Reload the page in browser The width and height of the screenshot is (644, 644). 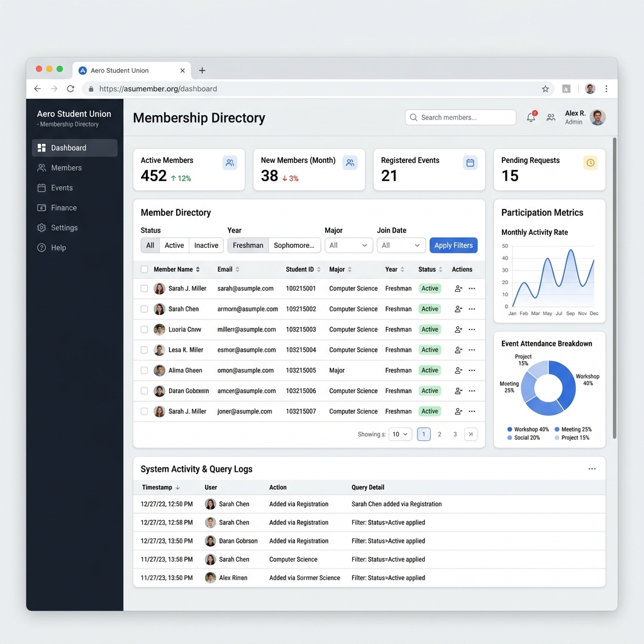click(x=70, y=89)
